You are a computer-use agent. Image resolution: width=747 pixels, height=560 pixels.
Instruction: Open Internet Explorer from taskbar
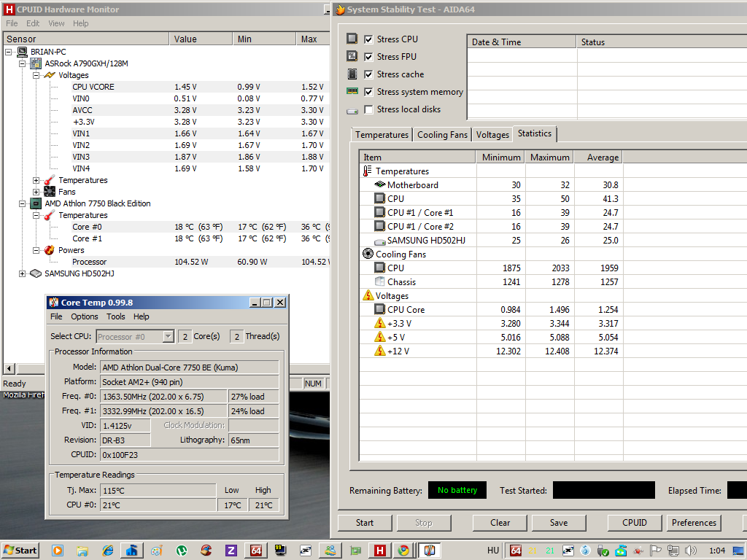point(108,551)
